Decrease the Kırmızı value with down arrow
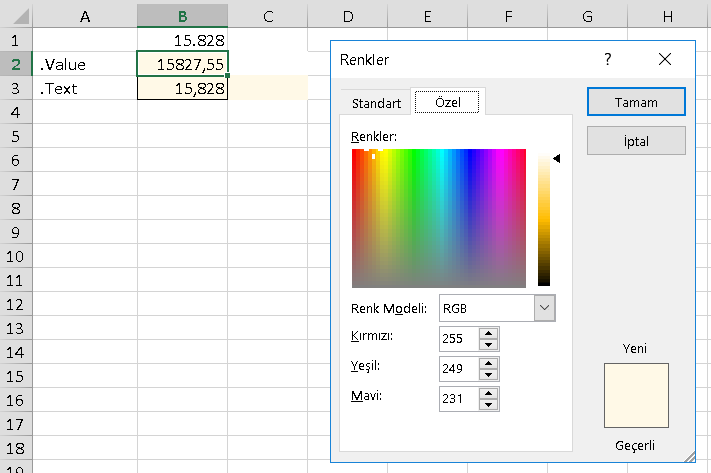Screen dimensions: 711x473 click(488, 345)
